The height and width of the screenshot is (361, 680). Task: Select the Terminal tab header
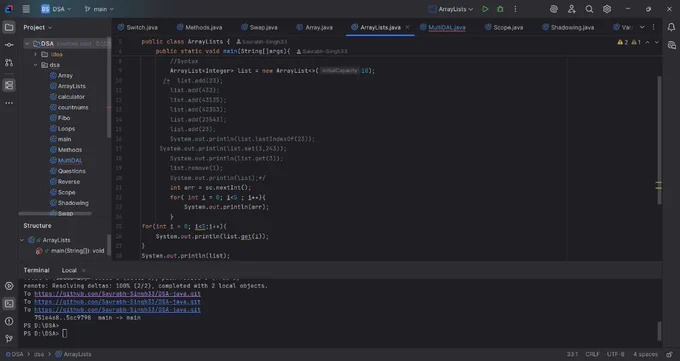click(x=36, y=270)
